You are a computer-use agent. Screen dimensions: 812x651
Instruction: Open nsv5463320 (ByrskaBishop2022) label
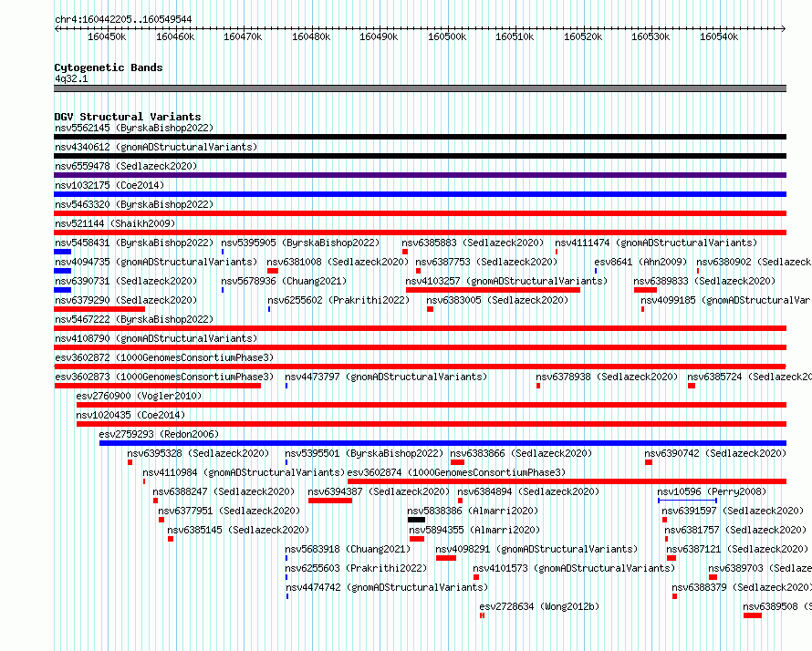point(134,204)
